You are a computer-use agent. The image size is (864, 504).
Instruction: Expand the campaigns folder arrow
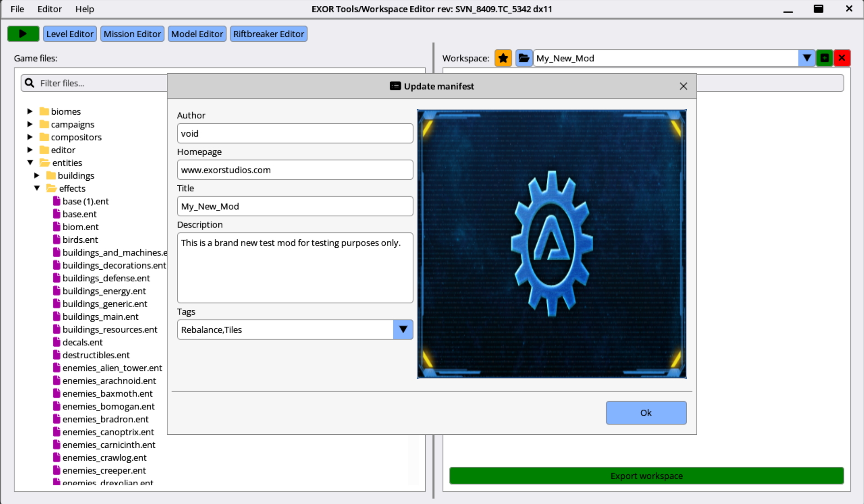coord(30,124)
